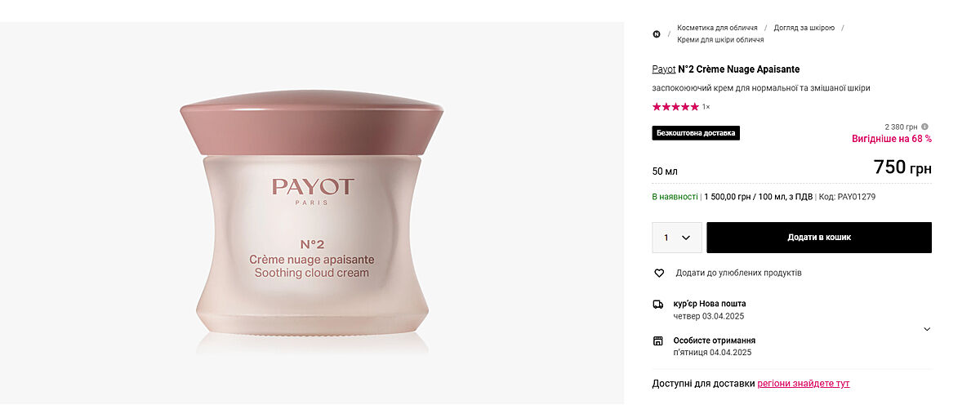Click the delivery truck icon
Screen dimensions: 980x414
[658, 304]
